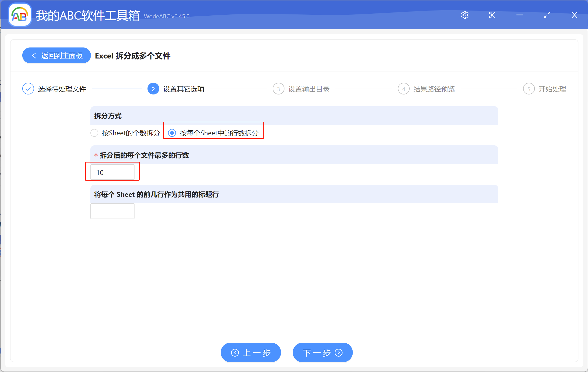588x372 pixels.
Task: Click the 下一步 button
Action: (322, 352)
